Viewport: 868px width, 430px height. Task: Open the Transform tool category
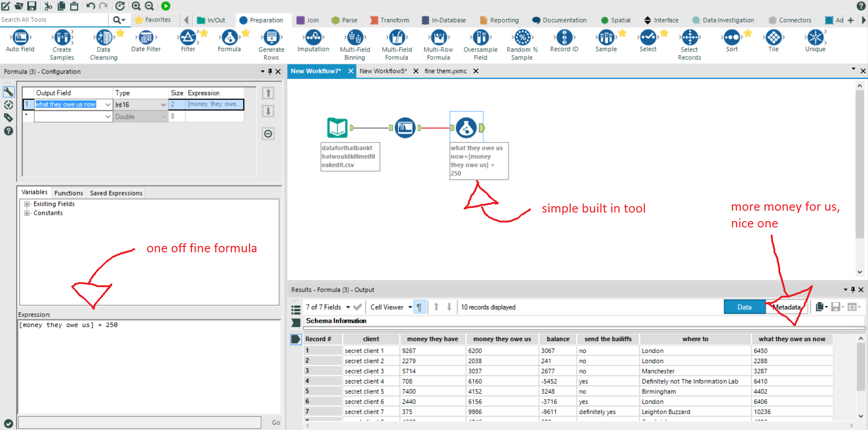(x=389, y=20)
